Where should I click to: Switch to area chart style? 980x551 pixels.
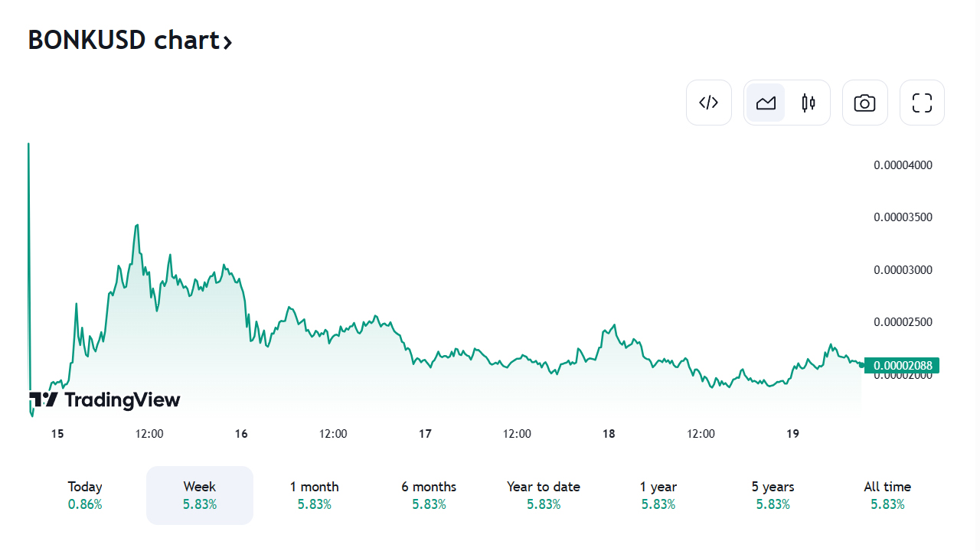coord(766,103)
